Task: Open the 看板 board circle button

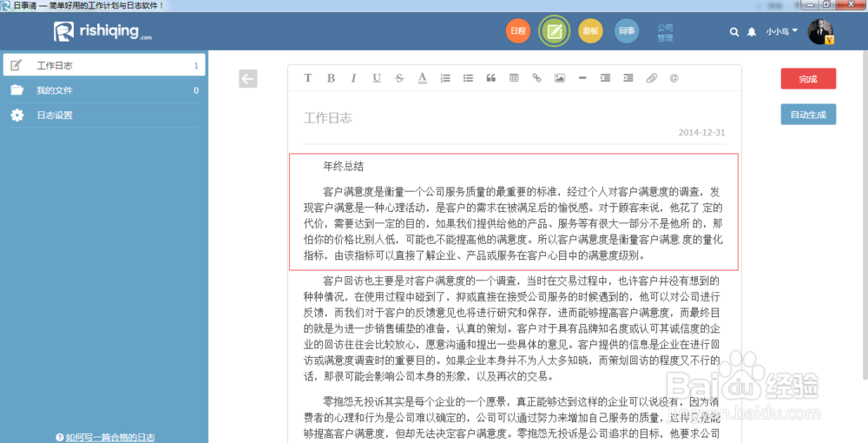Action: coord(590,31)
